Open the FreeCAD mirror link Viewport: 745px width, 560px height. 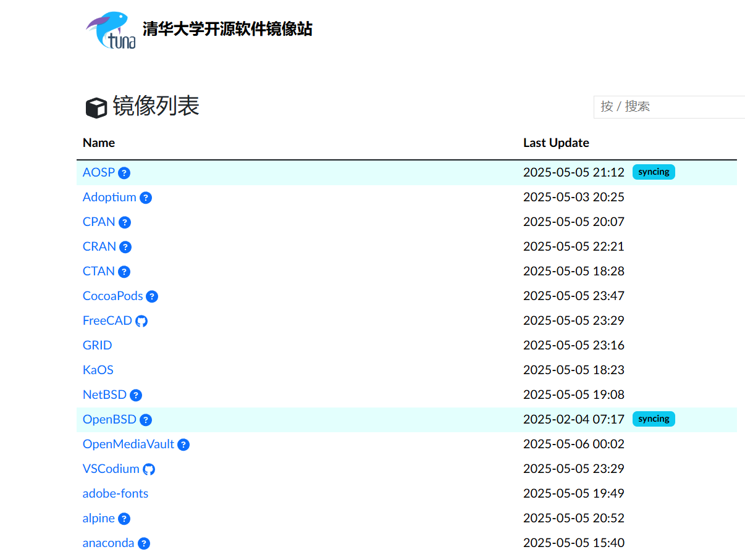(x=107, y=320)
